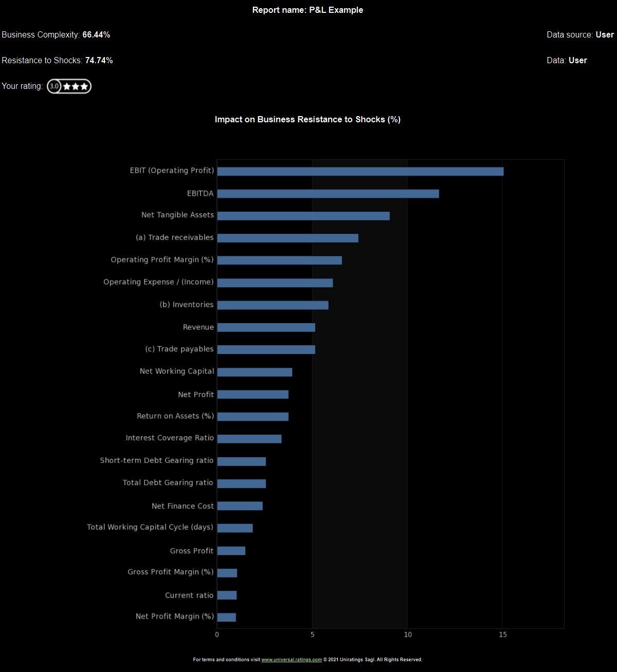Click the Resistance to Shocks 74.74% value
Screen dimensions: 617x672
point(99,61)
